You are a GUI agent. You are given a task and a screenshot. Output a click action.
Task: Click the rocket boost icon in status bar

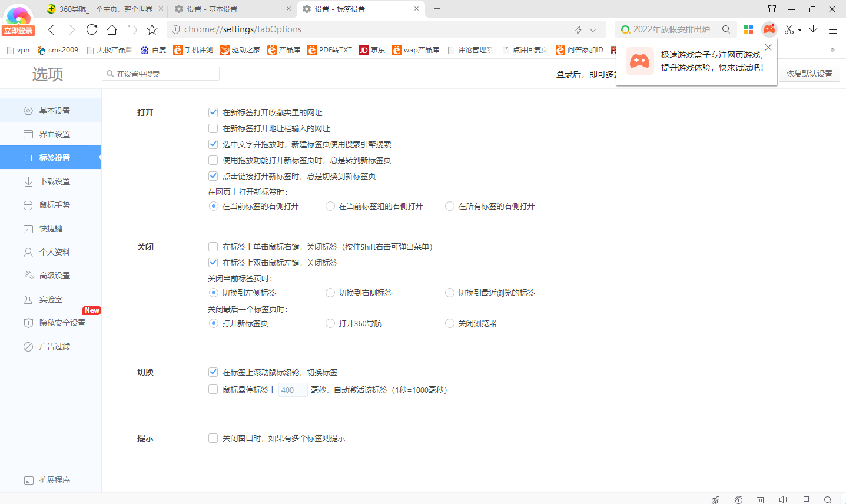point(715,499)
